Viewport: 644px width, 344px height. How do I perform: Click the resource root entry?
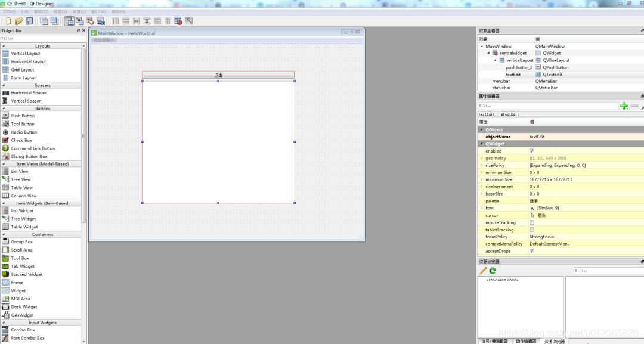click(x=502, y=280)
